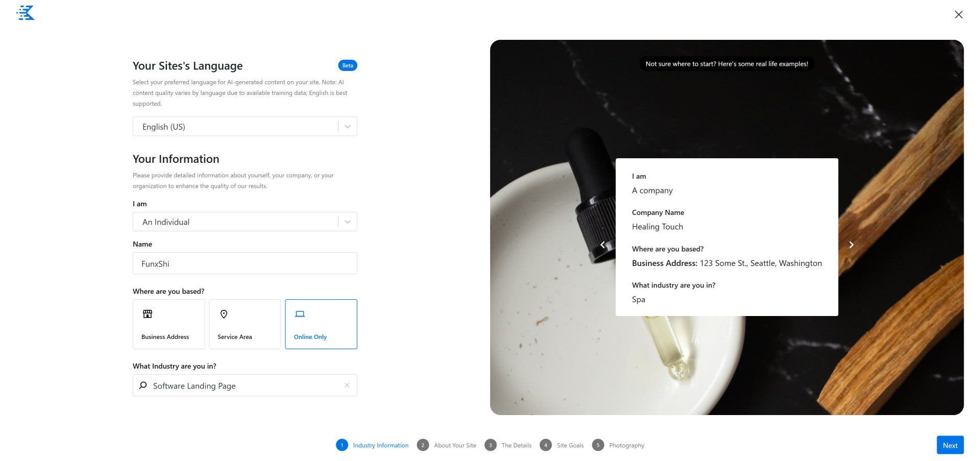Click the industry search magnifier icon
Viewport: 980px width, 461px height.
(143, 385)
